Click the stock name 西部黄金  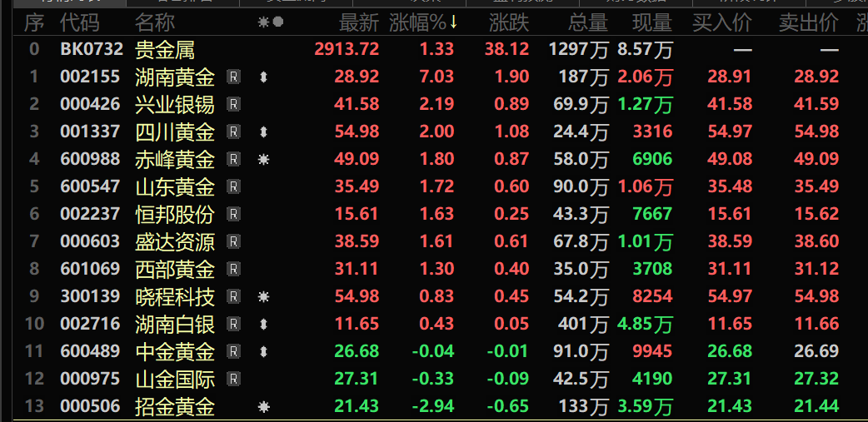click(x=175, y=270)
